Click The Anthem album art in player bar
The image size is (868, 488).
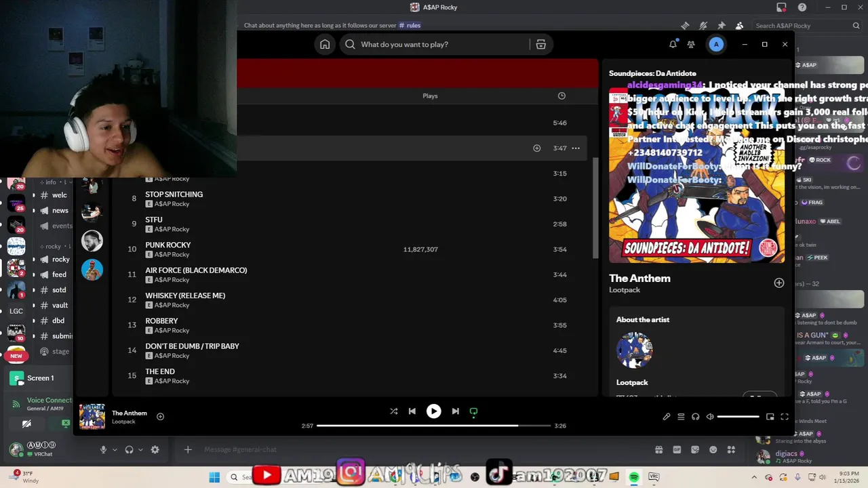pos(92,417)
